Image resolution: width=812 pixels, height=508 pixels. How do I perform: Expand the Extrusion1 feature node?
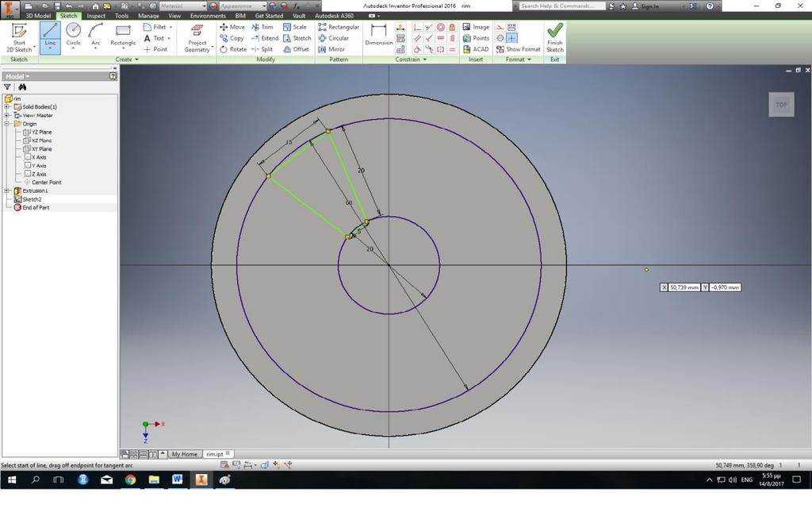pyautogui.click(x=7, y=190)
